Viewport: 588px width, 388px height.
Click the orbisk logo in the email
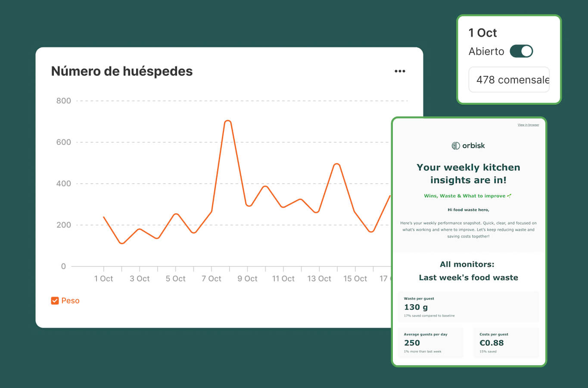[x=468, y=146]
